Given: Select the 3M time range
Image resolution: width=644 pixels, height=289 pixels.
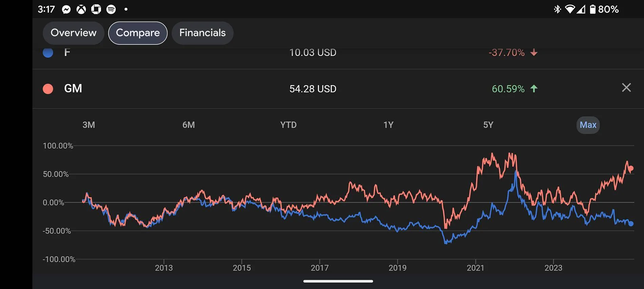Looking at the screenshot, I should tap(89, 125).
